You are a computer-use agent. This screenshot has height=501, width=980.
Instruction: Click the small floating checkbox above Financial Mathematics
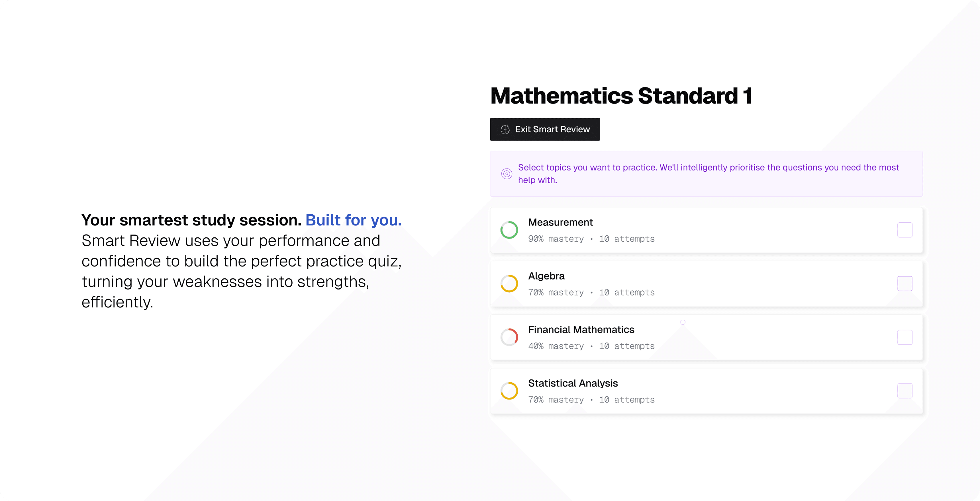pos(683,322)
